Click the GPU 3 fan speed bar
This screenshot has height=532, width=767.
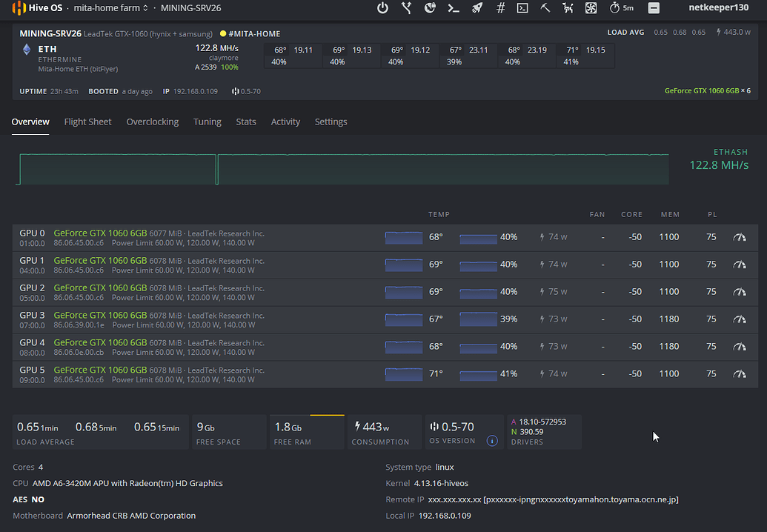coord(478,319)
